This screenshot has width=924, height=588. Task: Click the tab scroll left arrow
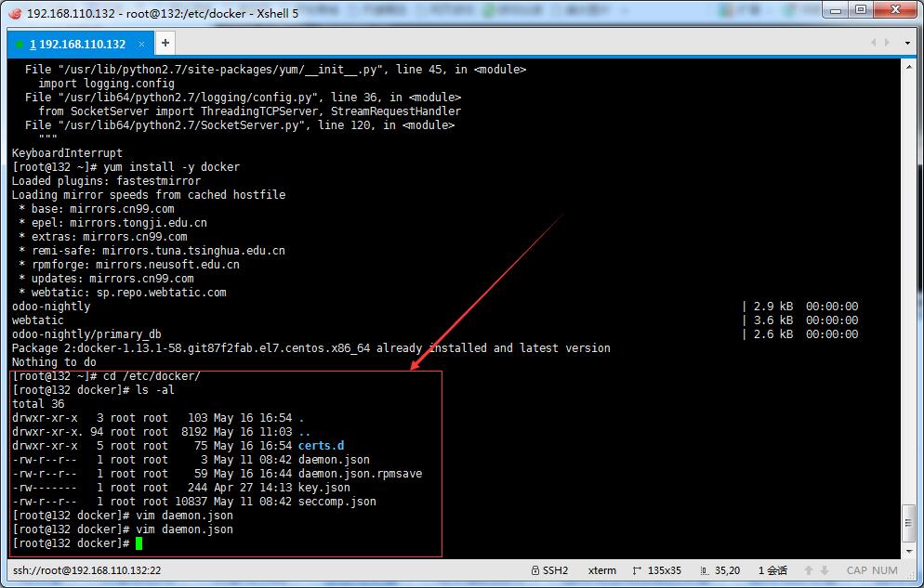click(x=873, y=43)
